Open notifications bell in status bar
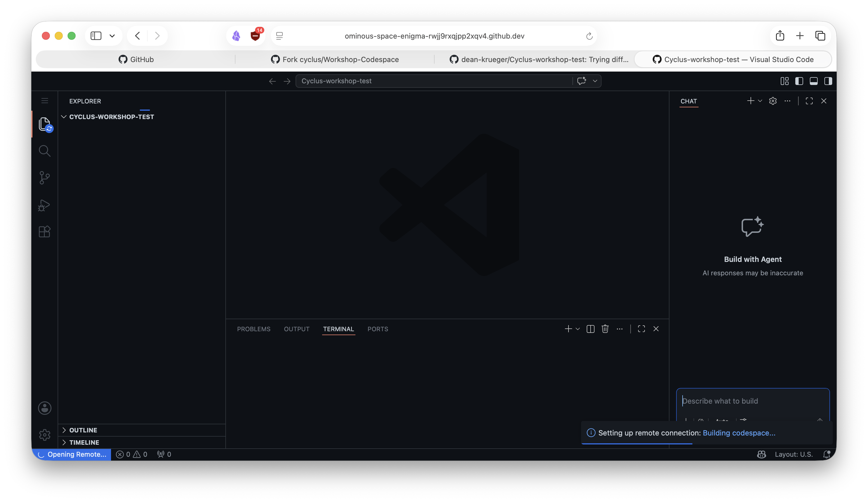This screenshot has height=502, width=868. [827, 454]
